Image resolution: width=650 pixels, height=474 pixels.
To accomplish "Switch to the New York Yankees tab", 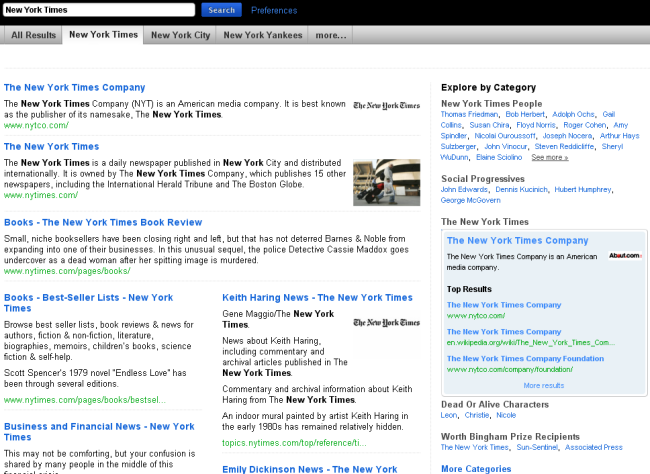I will pos(263,35).
